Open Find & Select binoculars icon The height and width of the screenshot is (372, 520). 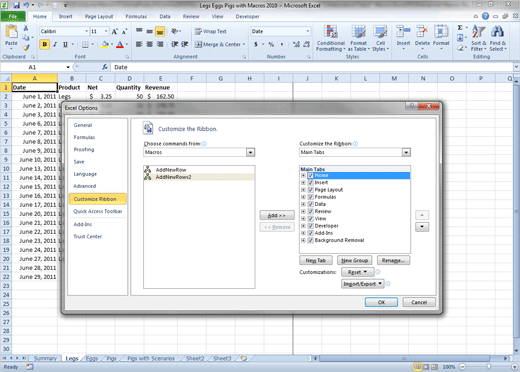tap(497, 32)
